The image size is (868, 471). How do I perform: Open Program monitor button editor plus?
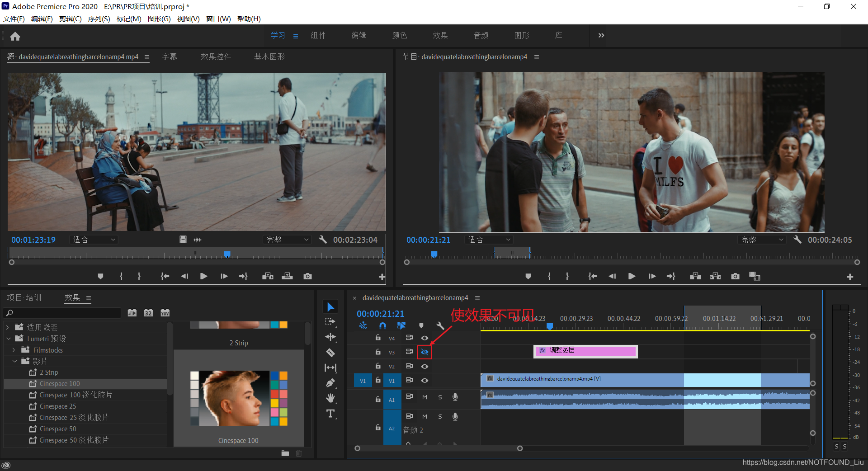click(850, 277)
